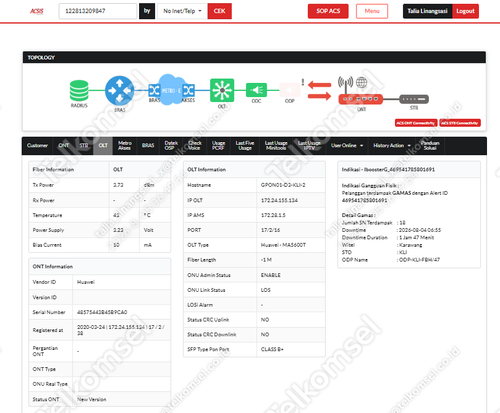Viewport: 500px width, 413px height.
Task: Open the Customer tab
Action: (37, 146)
